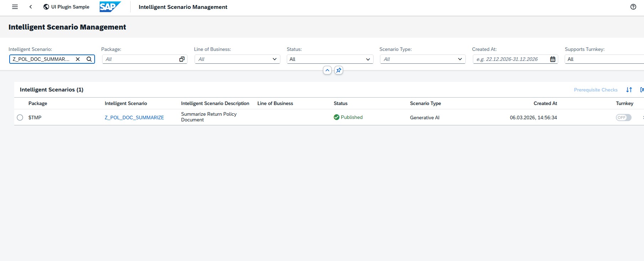The width and height of the screenshot is (644, 261).
Task: Open Package value help icon
Action: coord(182,59)
